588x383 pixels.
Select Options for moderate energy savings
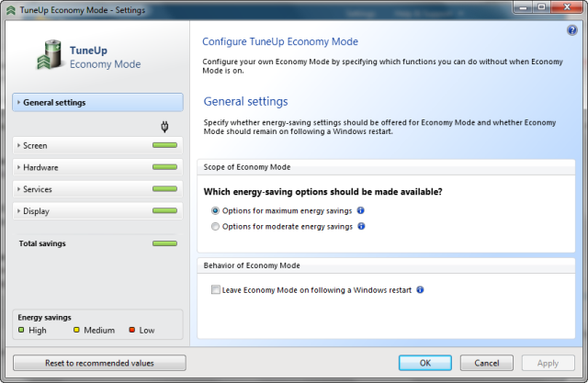(x=215, y=226)
